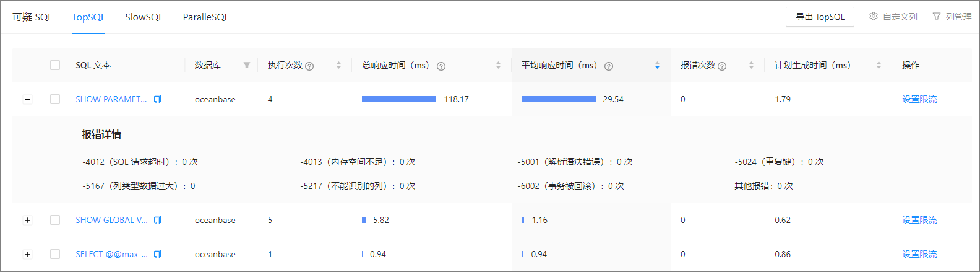Screen dimensions: 980x272
Task: Check the SELECT @@max_... row checkbox
Action: click(55, 254)
